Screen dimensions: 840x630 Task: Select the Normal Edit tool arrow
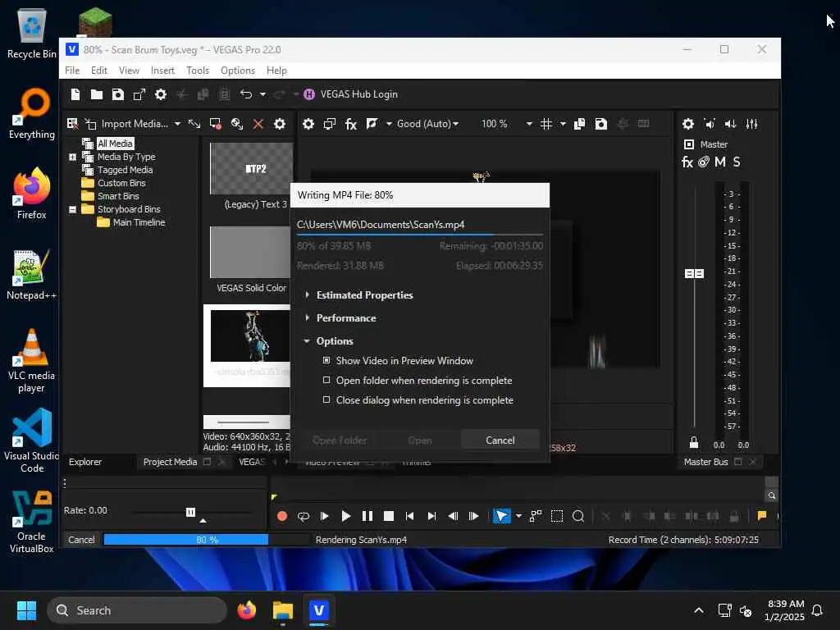(502, 516)
